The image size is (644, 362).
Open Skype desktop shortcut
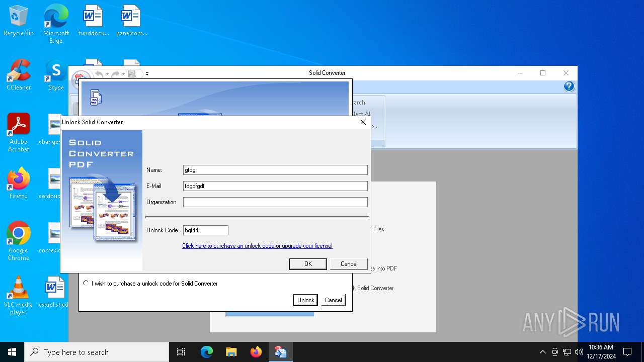pos(56,75)
